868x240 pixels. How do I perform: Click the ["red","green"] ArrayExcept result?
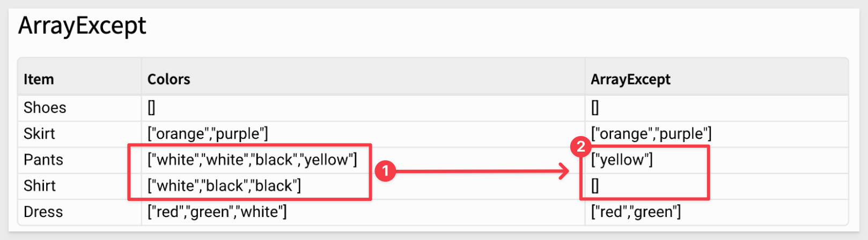point(636,212)
